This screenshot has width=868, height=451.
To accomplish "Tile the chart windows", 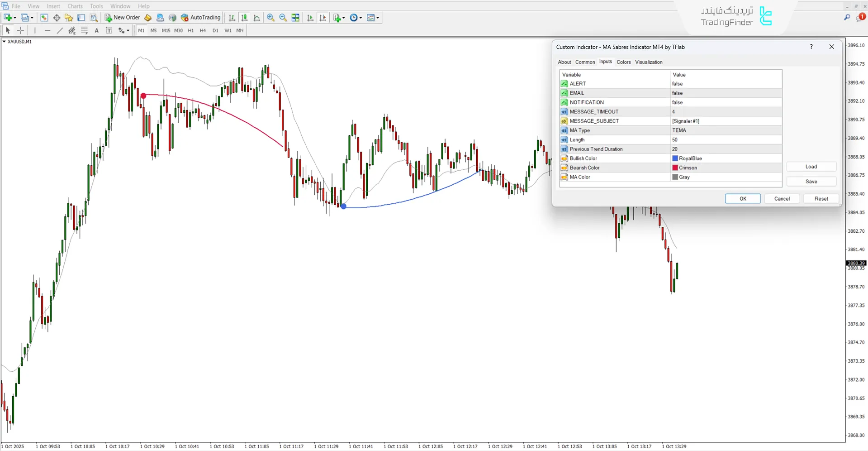I will pyautogui.click(x=295, y=18).
